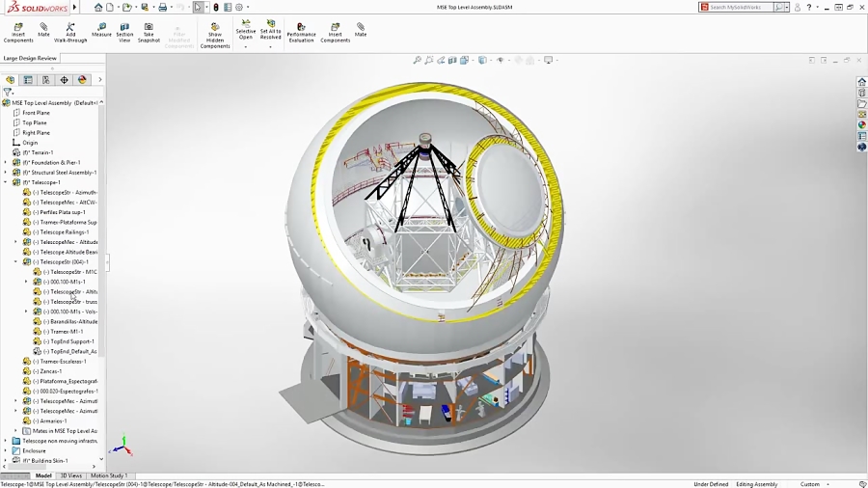Click the Search MySolidWorks field

[x=741, y=7]
